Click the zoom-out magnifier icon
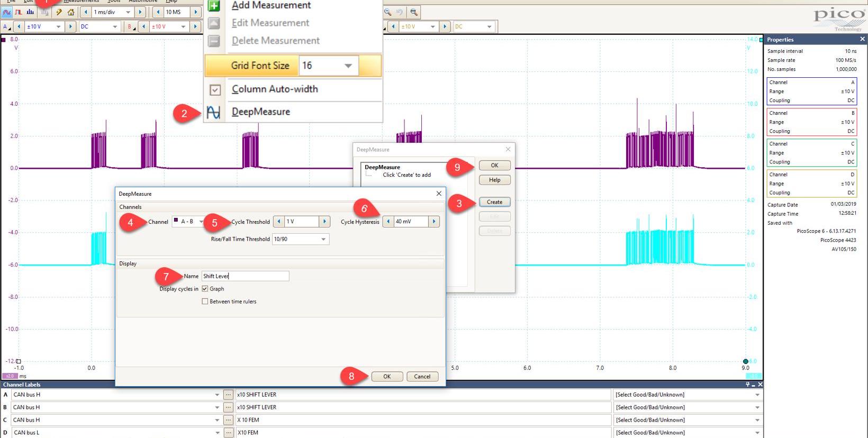This screenshot has width=868, height=438. click(388, 12)
